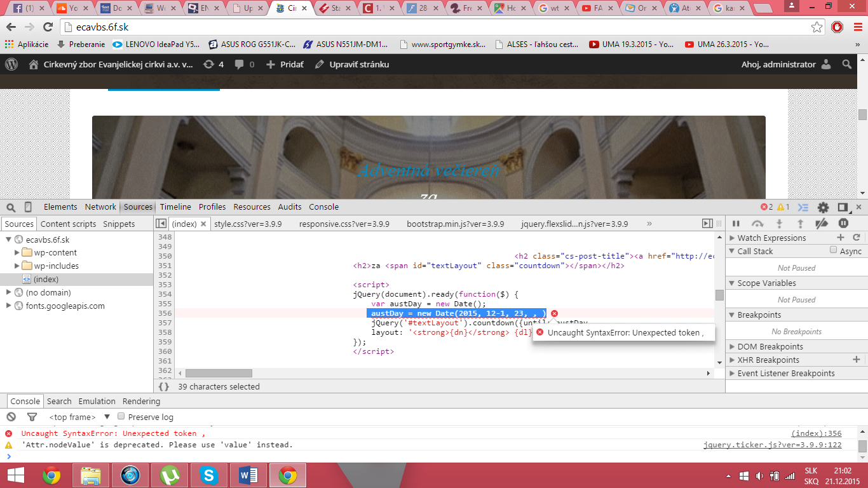Image resolution: width=868 pixels, height=488 pixels.
Task: Open DevTools settings gear
Action: pos(823,207)
